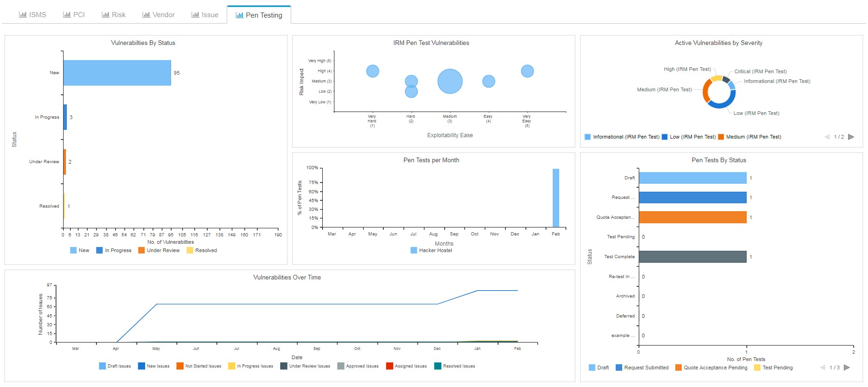The image size is (868, 387).
Task: Click 'Vulnerabilities Over Time' chart title
Action: point(287,277)
